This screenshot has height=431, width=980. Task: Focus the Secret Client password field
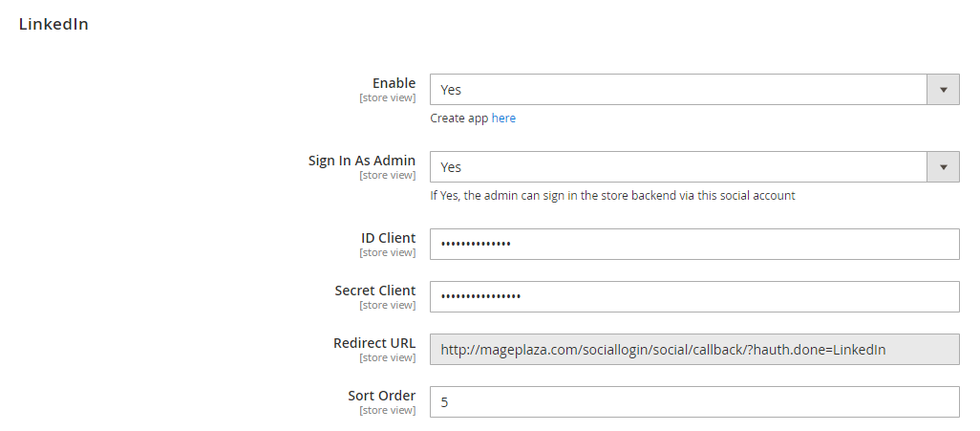[694, 296]
